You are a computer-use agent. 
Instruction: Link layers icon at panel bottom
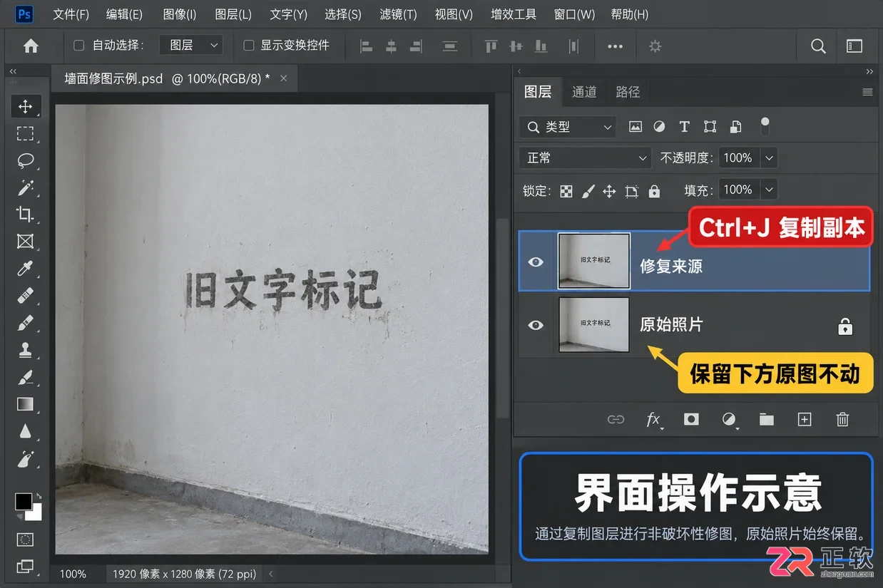[x=616, y=420]
